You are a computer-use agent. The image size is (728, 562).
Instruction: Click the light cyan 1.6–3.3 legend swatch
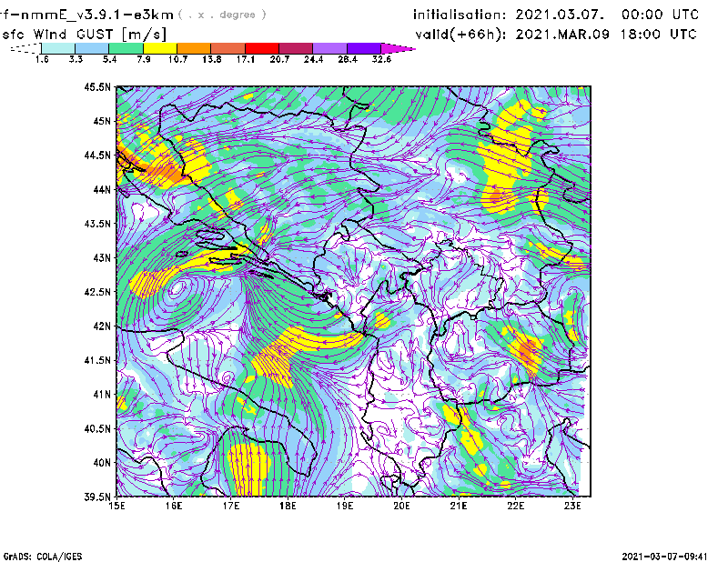(58, 48)
